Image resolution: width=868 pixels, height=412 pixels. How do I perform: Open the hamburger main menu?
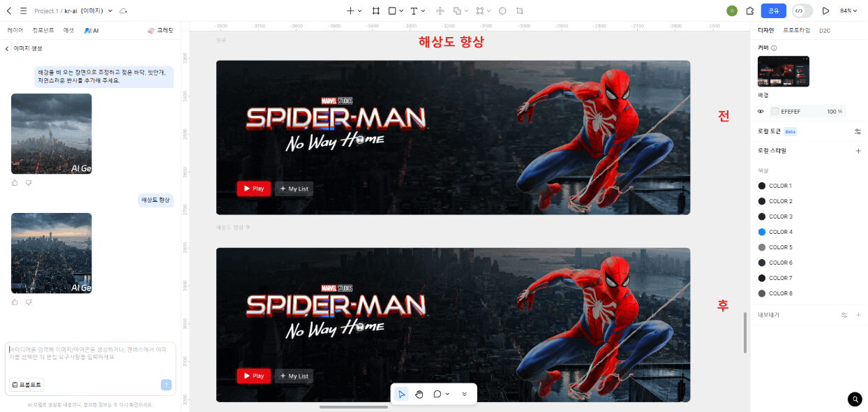tap(23, 11)
